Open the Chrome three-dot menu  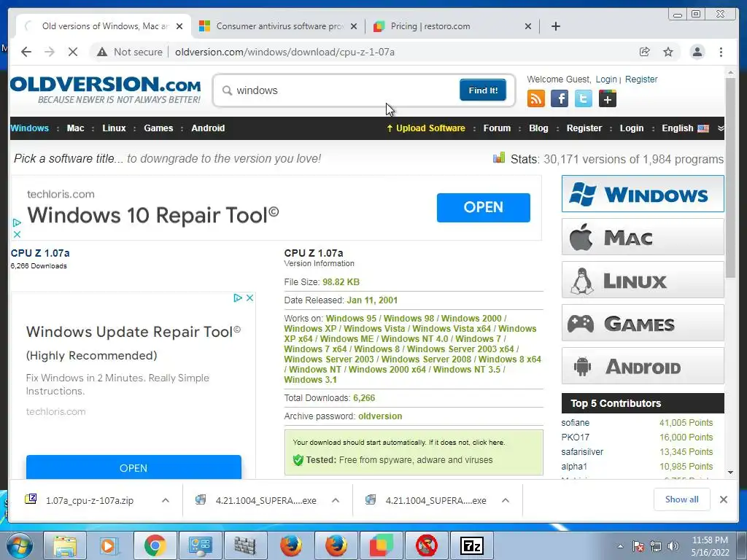tap(721, 52)
